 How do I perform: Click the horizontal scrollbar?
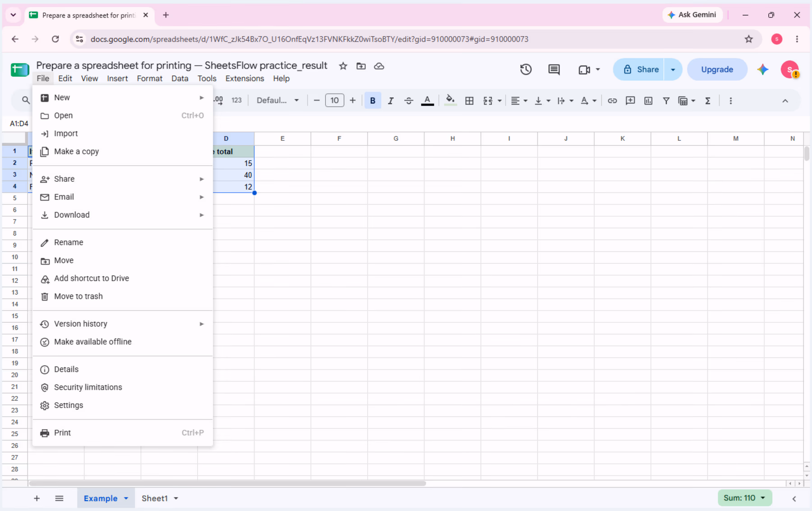[227, 483]
